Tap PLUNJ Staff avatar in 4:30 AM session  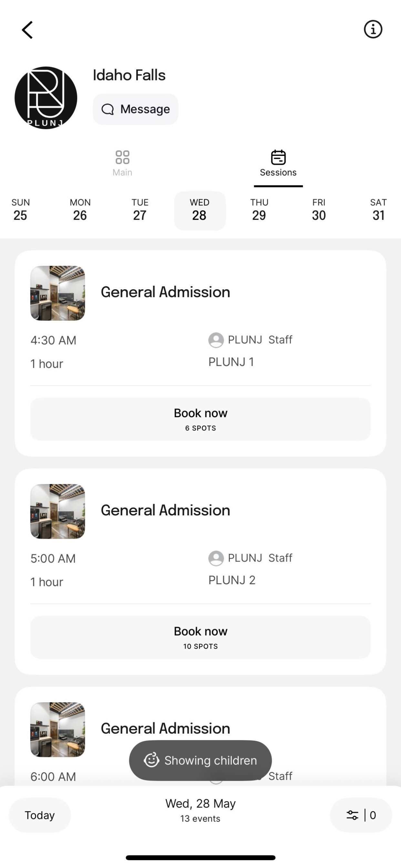[216, 340]
